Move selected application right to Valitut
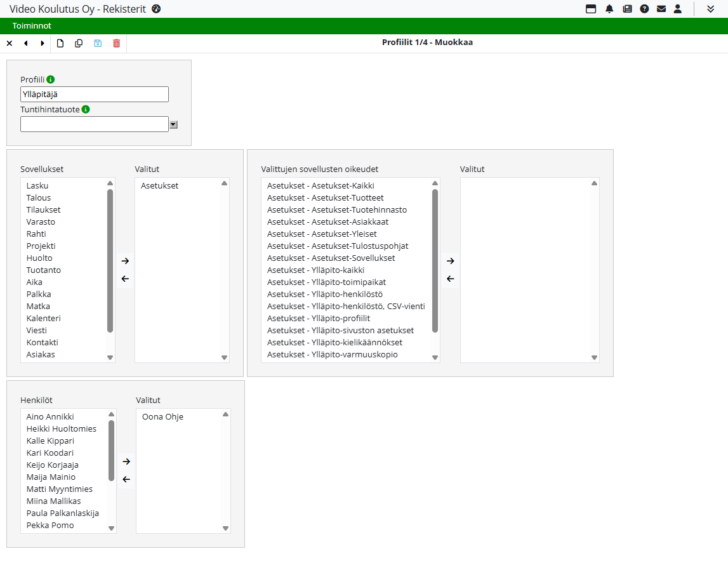Screen dimensions: 728x563 pyautogui.click(x=125, y=261)
